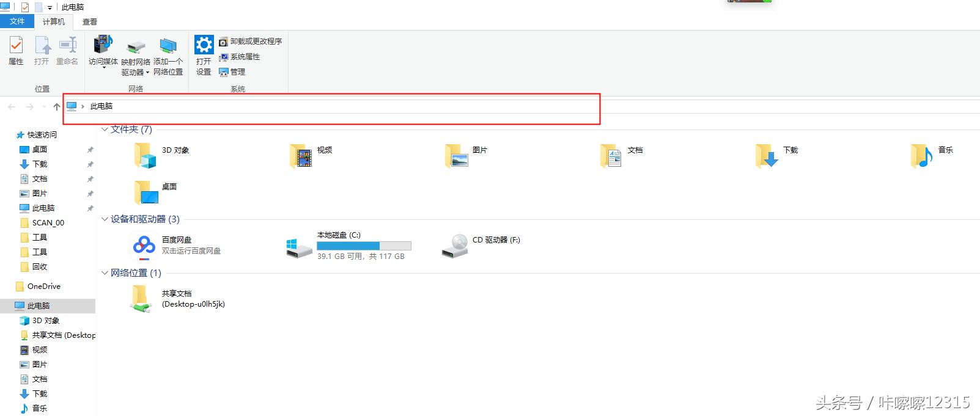Click System properties (系统属性)
Image resolution: width=980 pixels, height=416 pixels.
tap(239, 57)
